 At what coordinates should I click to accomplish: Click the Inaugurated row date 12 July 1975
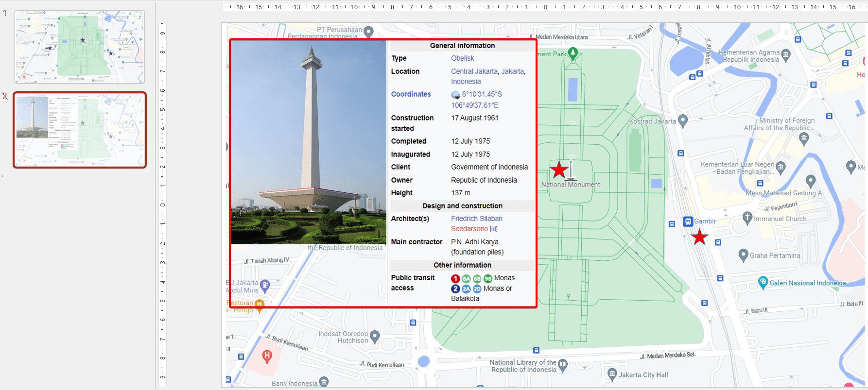point(470,154)
